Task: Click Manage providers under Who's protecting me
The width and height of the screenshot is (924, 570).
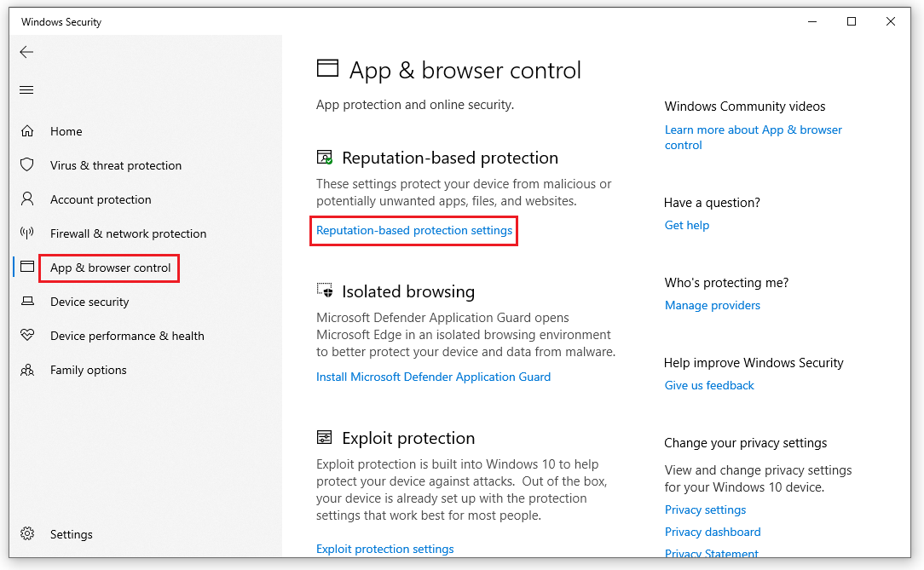Action: click(713, 305)
